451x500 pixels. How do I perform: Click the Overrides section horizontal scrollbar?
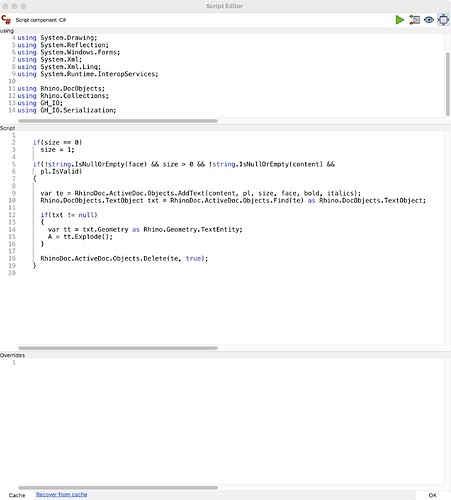[118, 488]
